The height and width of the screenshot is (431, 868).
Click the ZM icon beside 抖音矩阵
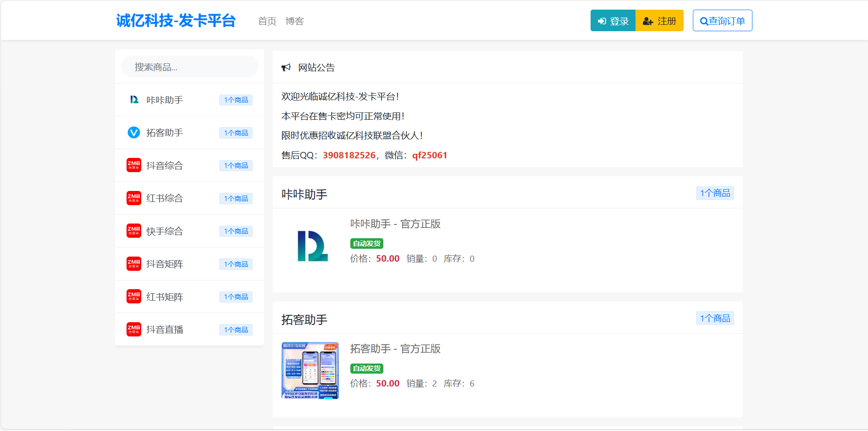point(134,264)
